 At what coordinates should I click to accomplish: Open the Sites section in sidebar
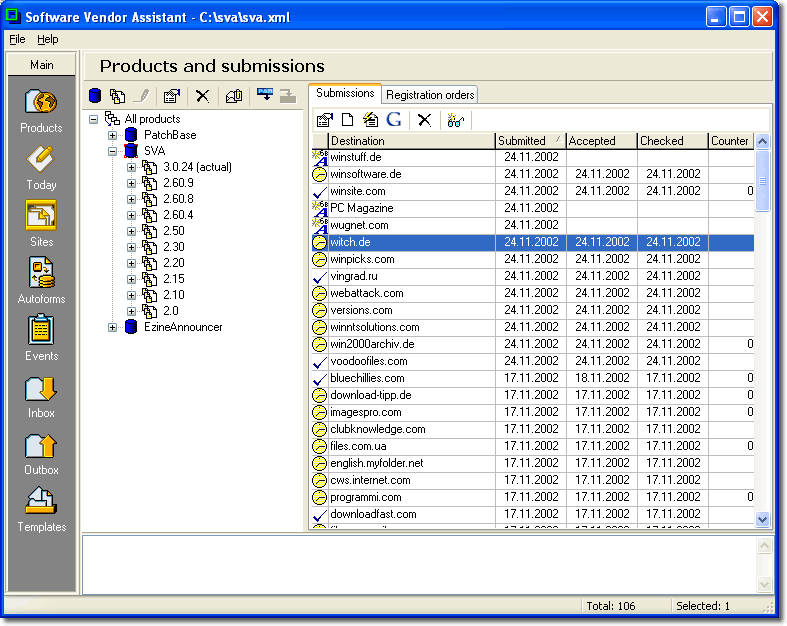(41, 224)
